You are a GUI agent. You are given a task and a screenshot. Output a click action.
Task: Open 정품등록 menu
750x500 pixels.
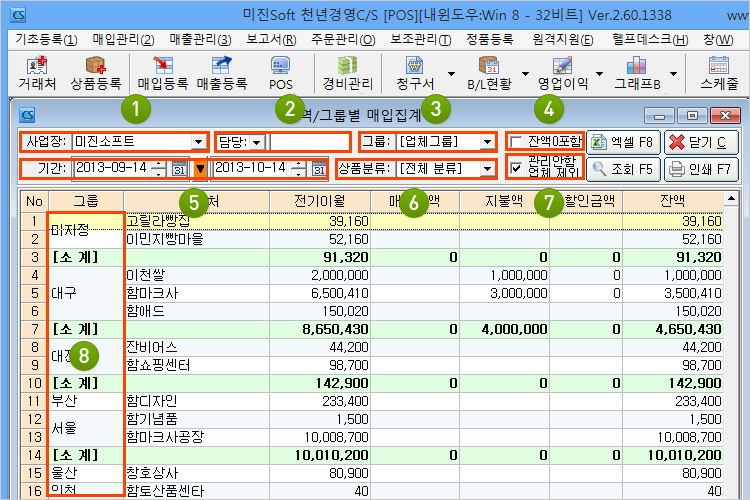(x=490, y=39)
